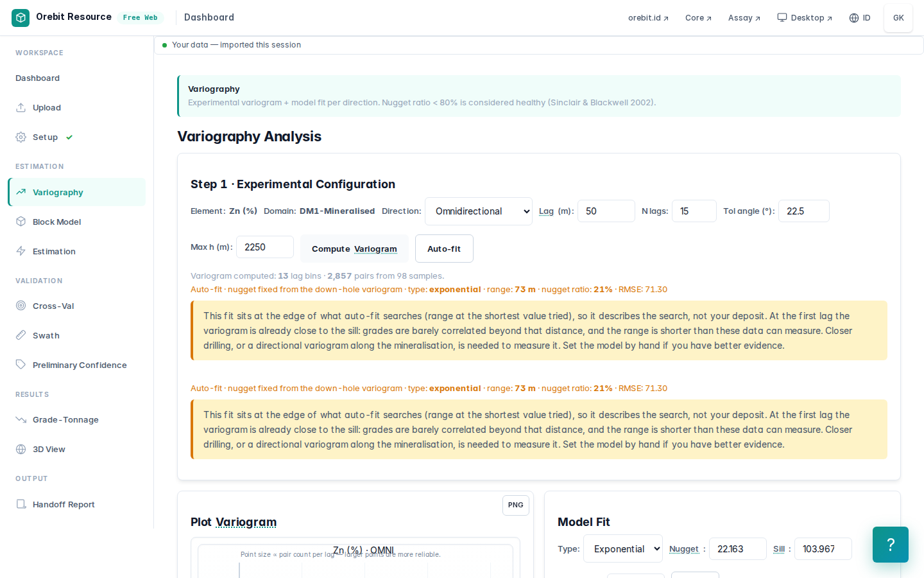The height and width of the screenshot is (578, 924).
Task: Click the Handoff Report book icon
Action: point(21,504)
